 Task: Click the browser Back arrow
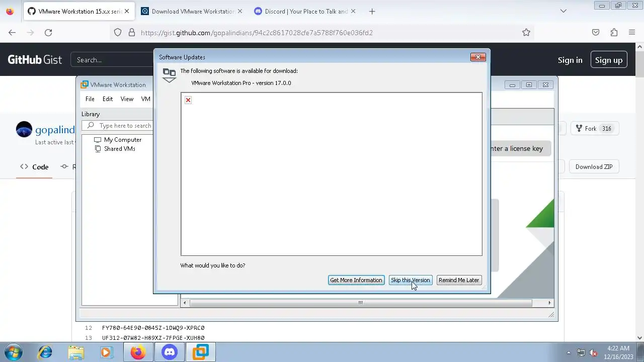pos(12,32)
